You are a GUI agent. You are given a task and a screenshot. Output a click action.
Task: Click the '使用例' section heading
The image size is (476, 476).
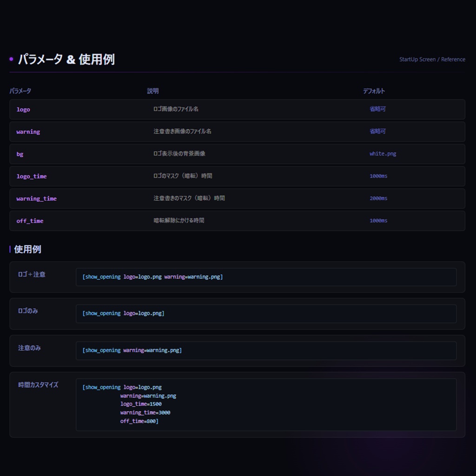27,249
